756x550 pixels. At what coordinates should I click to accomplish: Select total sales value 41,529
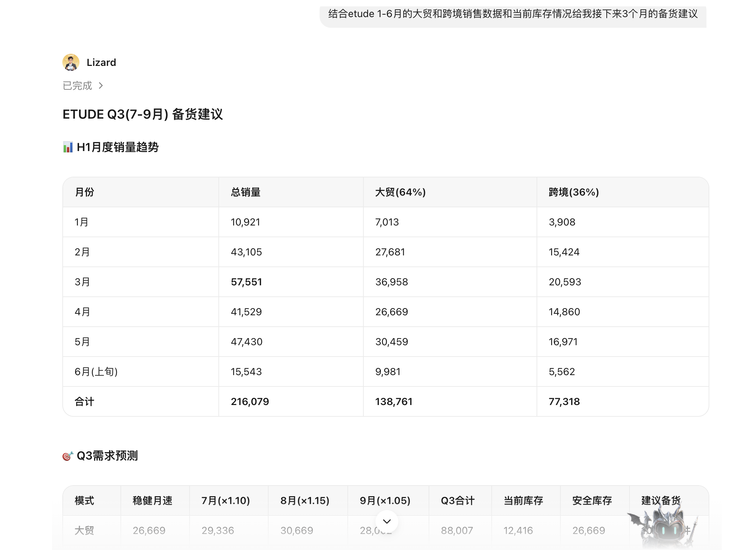tap(246, 312)
